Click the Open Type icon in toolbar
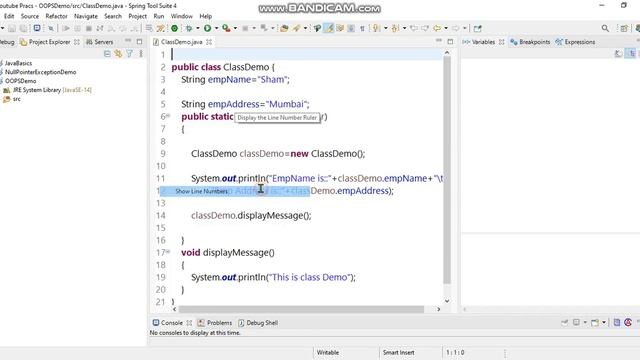The height and width of the screenshot is (360, 640). click(x=284, y=28)
